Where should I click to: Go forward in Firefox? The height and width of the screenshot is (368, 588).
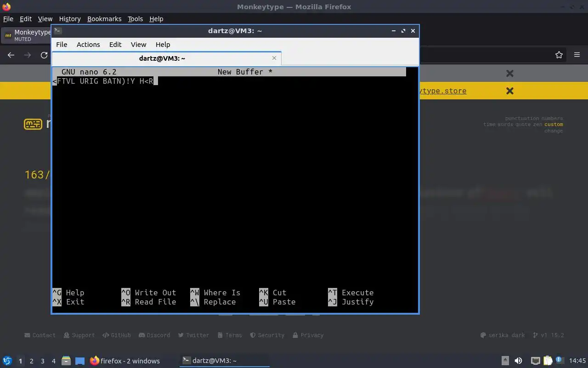click(x=28, y=55)
